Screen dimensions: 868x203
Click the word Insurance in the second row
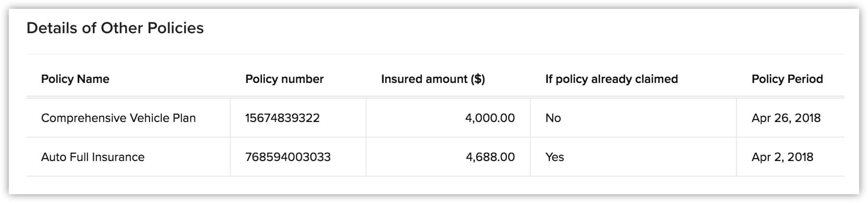coord(118,157)
